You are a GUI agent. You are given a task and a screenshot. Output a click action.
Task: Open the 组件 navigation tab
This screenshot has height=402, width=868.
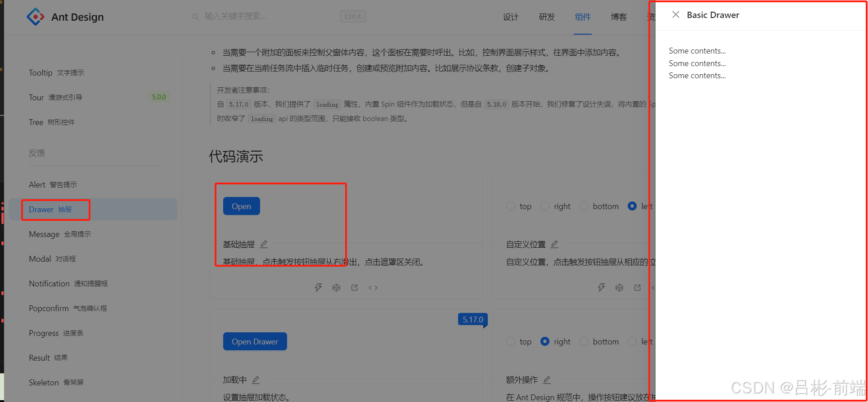583,17
